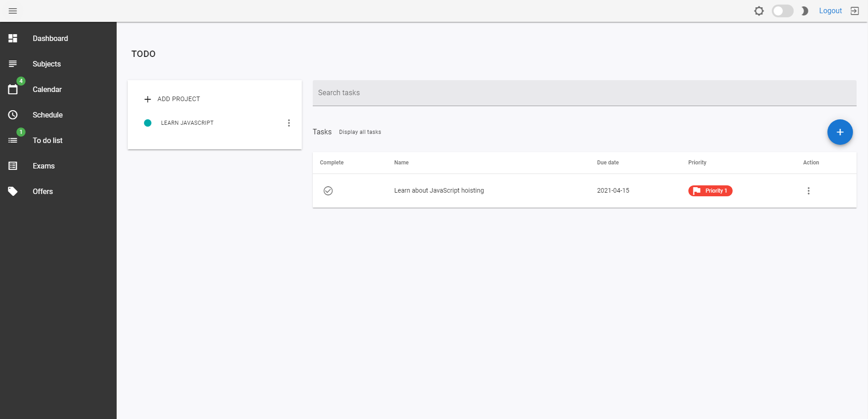The height and width of the screenshot is (419, 868).
Task: Click the To do list icon
Action: point(13,140)
